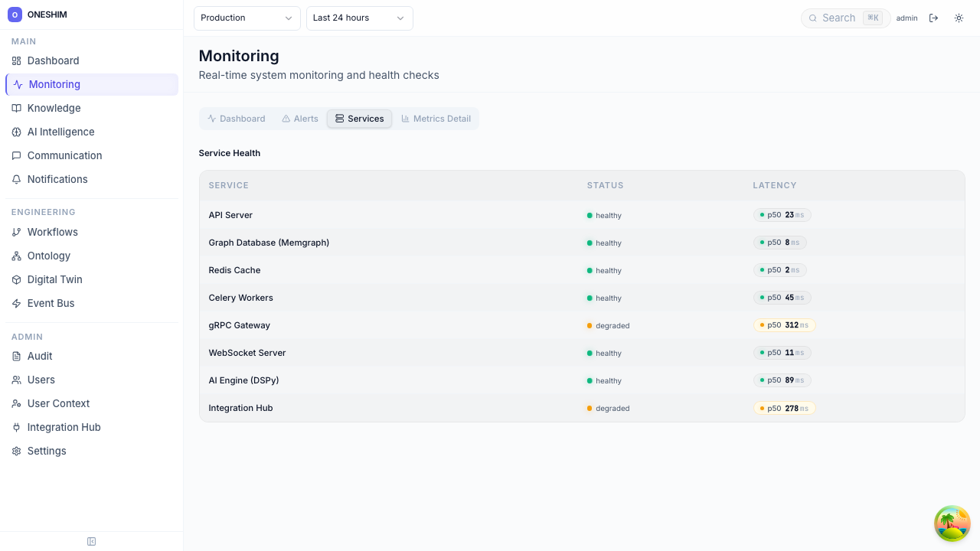Click the Search input field
The image size is (980, 551).
click(x=838, y=18)
